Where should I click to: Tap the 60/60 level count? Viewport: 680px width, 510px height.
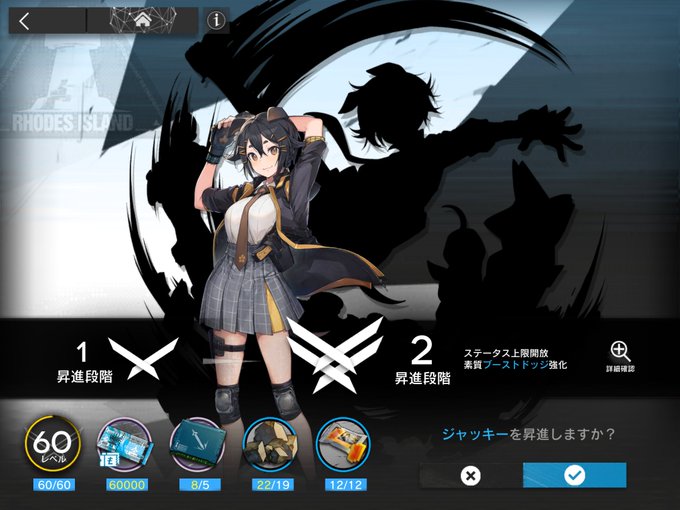[54, 484]
